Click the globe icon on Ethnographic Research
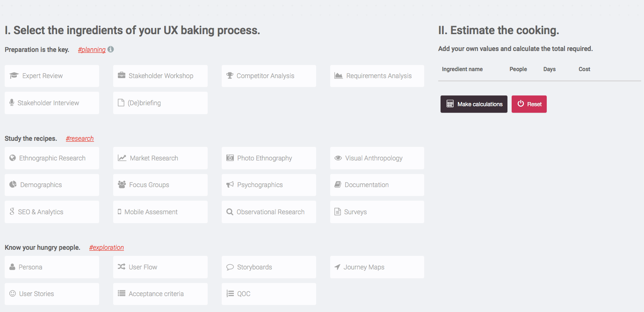 click(x=13, y=158)
